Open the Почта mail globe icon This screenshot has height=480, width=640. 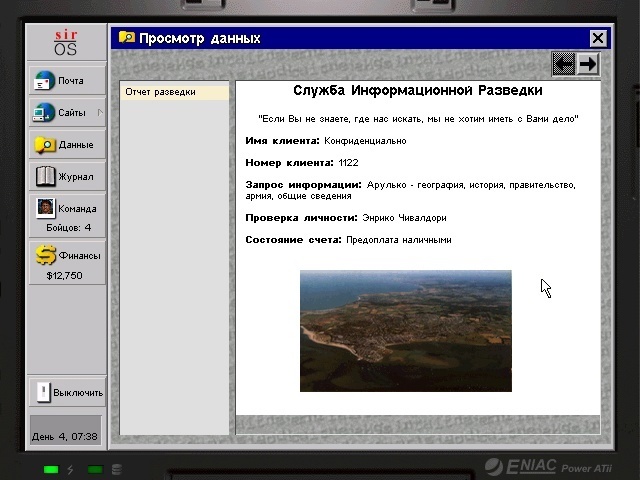[x=44, y=80]
